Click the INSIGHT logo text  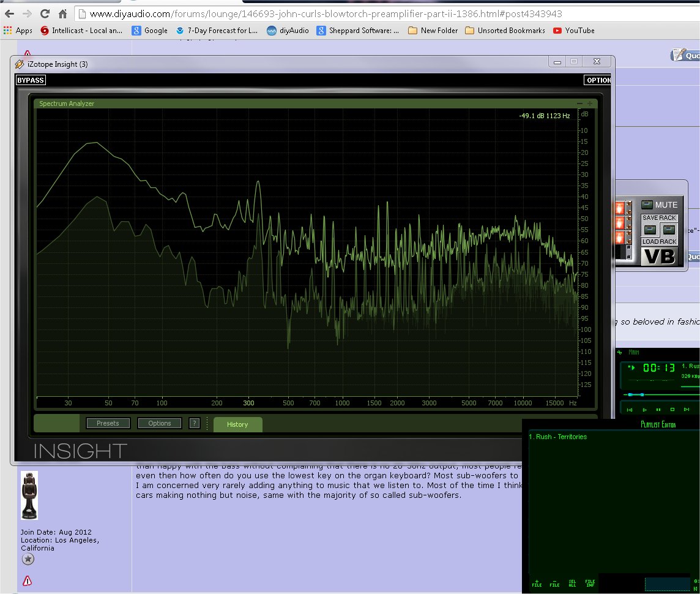pyautogui.click(x=80, y=451)
